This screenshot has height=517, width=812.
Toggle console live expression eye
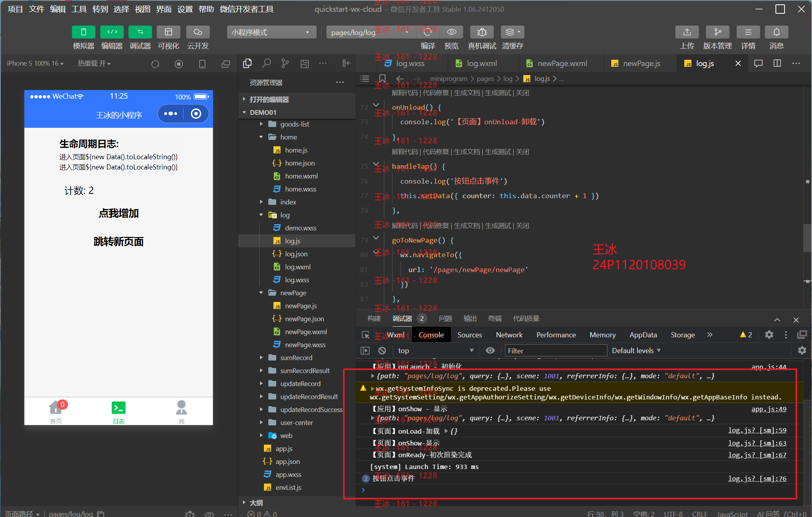(x=490, y=351)
